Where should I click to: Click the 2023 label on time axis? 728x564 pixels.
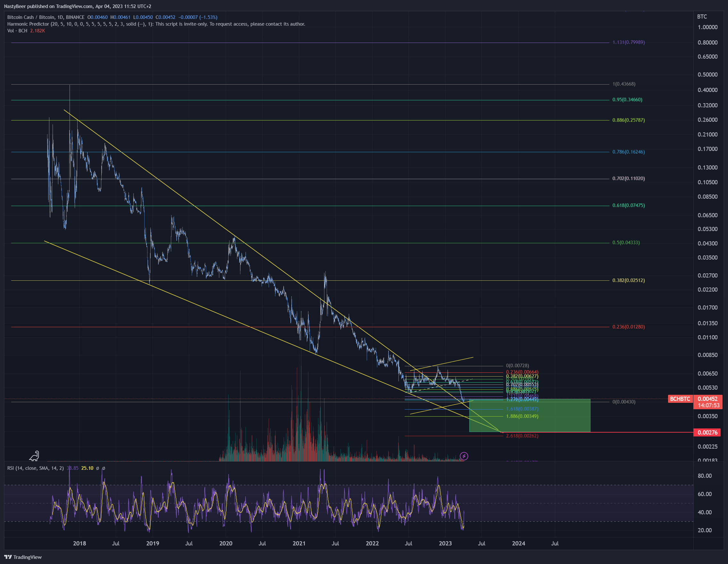445,543
